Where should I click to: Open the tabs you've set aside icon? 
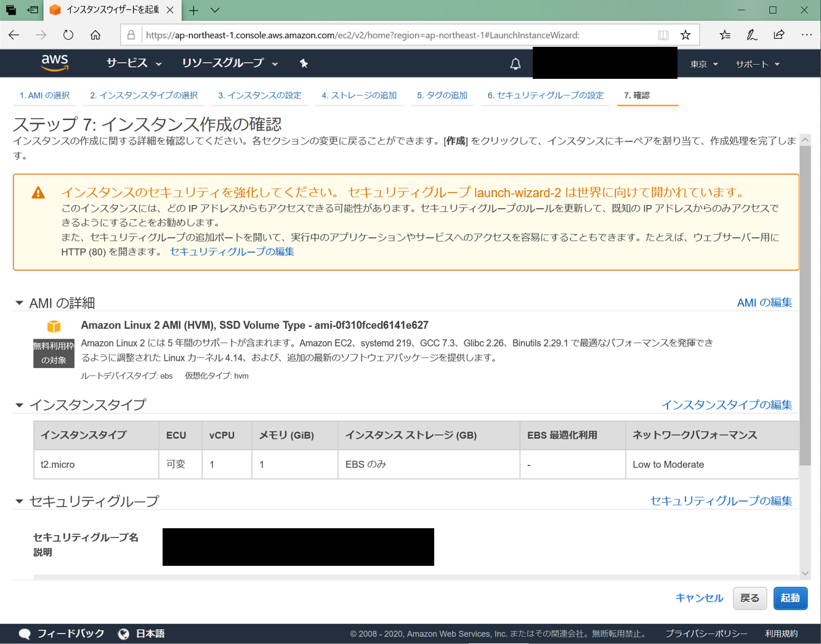coord(11,10)
